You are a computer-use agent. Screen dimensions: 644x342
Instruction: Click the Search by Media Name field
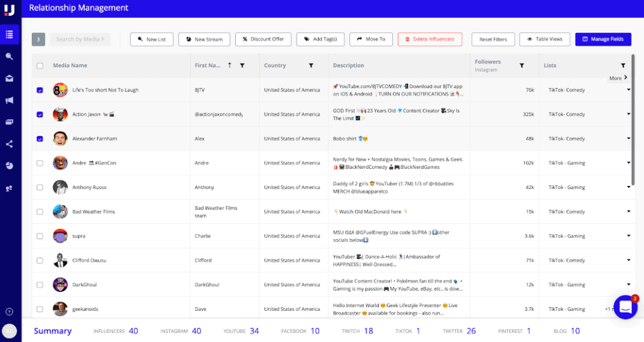pyautogui.click(x=80, y=39)
